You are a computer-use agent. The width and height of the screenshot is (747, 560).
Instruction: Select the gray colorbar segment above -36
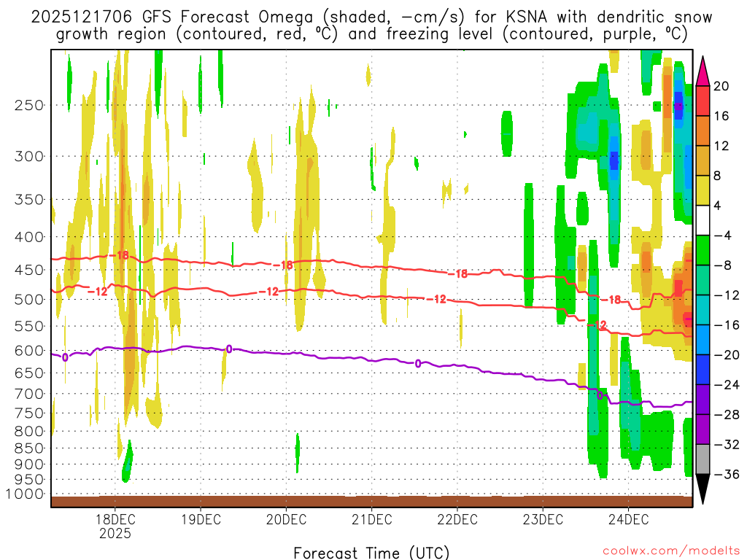point(703,459)
